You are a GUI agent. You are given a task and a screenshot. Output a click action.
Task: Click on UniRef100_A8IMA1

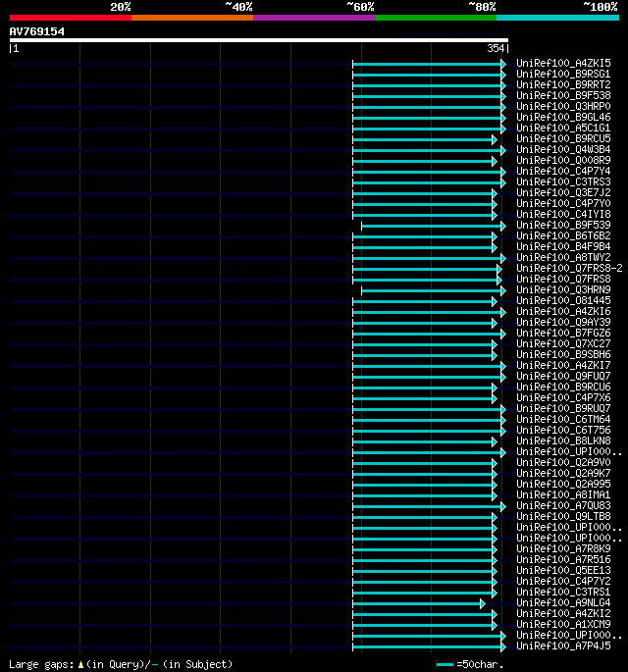pos(563,494)
